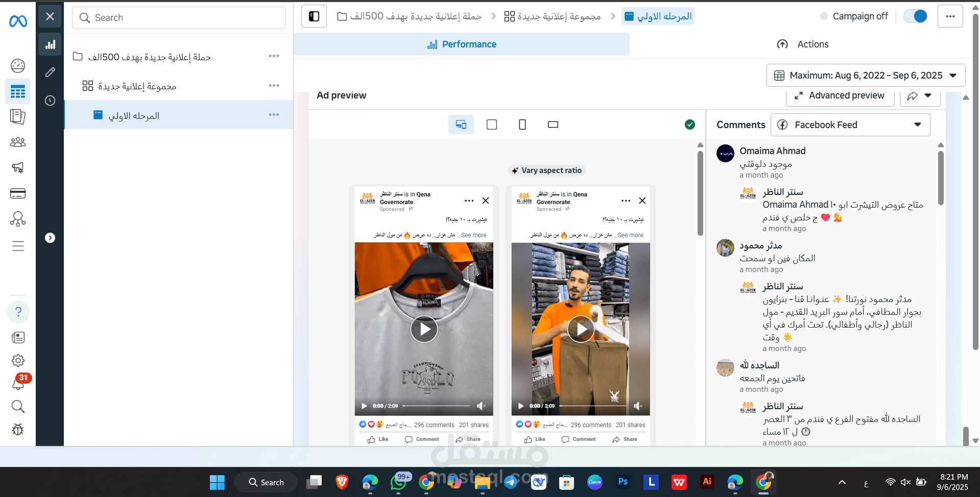Click the Billing credit card icon

coord(18,193)
